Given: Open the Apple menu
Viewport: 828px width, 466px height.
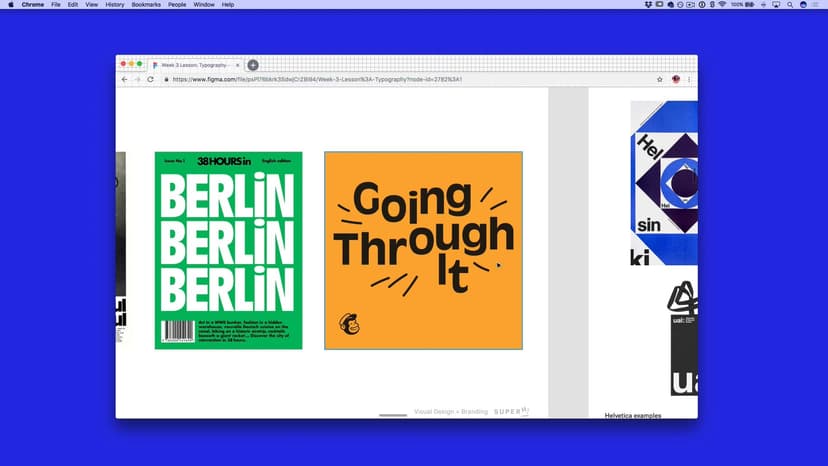Looking at the screenshot, I should [x=11, y=5].
